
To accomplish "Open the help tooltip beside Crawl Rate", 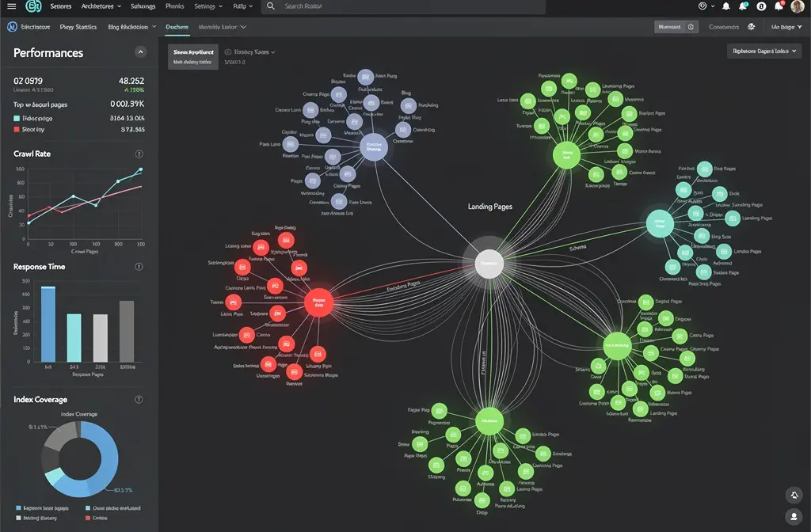I will [140, 154].
